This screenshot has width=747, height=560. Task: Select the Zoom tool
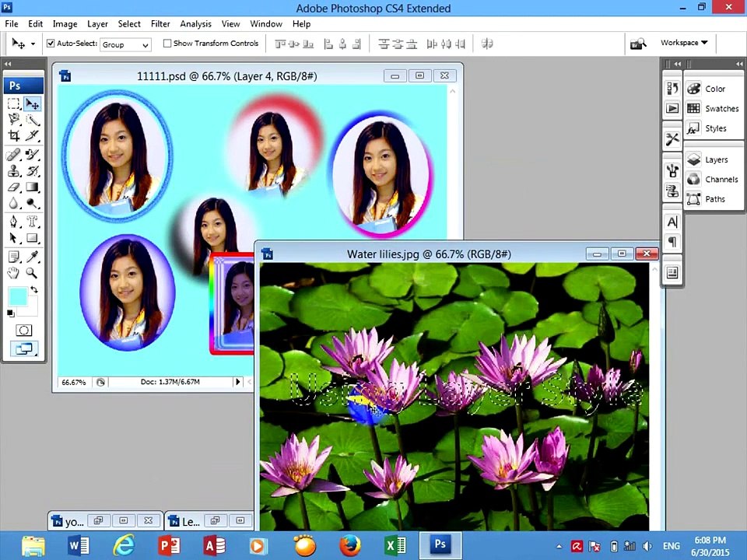[33, 273]
